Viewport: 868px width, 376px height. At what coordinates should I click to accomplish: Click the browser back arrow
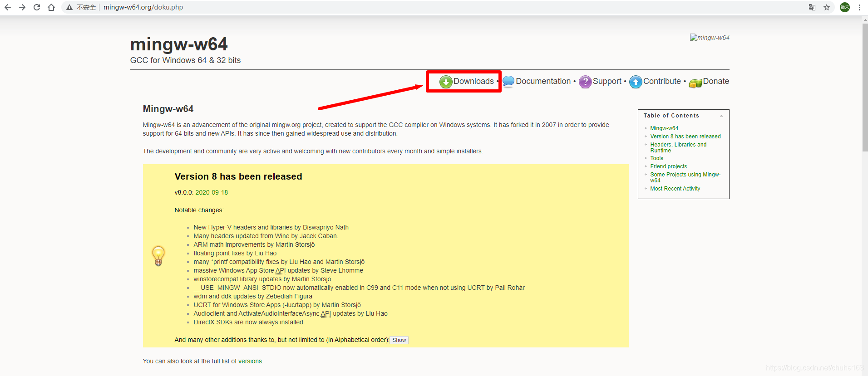8,7
